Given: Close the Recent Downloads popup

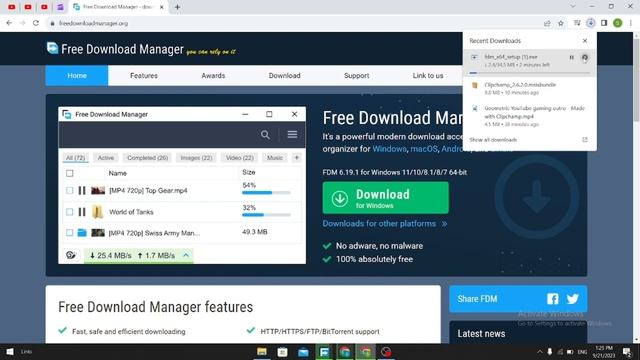Looking at the screenshot, I should click(585, 41).
